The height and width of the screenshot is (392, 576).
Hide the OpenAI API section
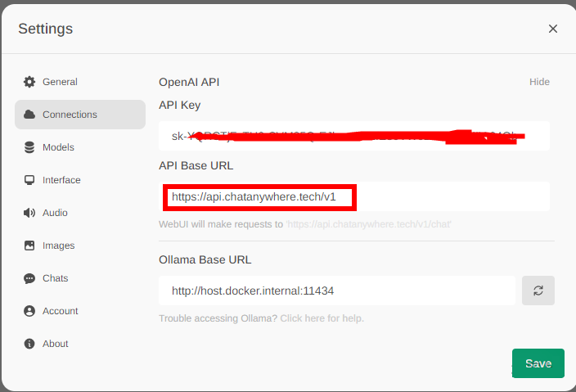[x=539, y=82]
